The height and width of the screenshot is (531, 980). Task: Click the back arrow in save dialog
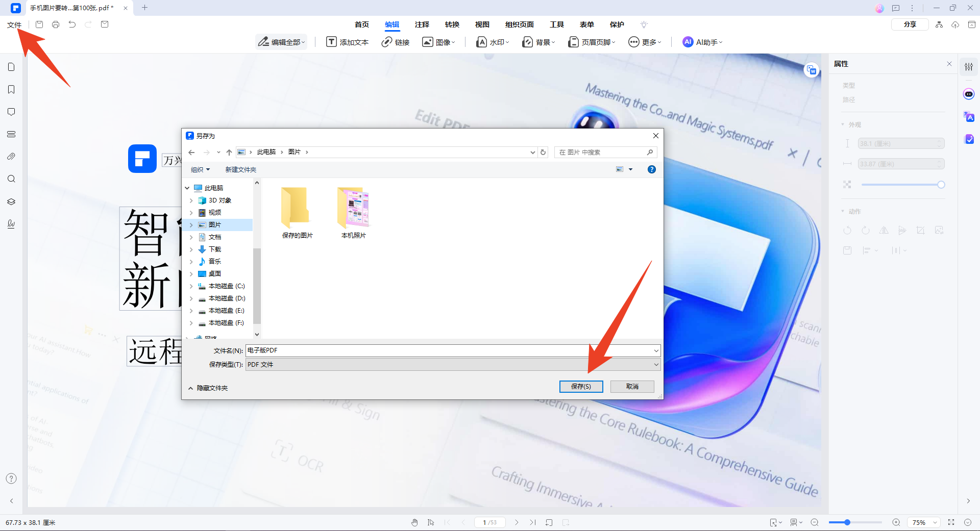(191, 152)
